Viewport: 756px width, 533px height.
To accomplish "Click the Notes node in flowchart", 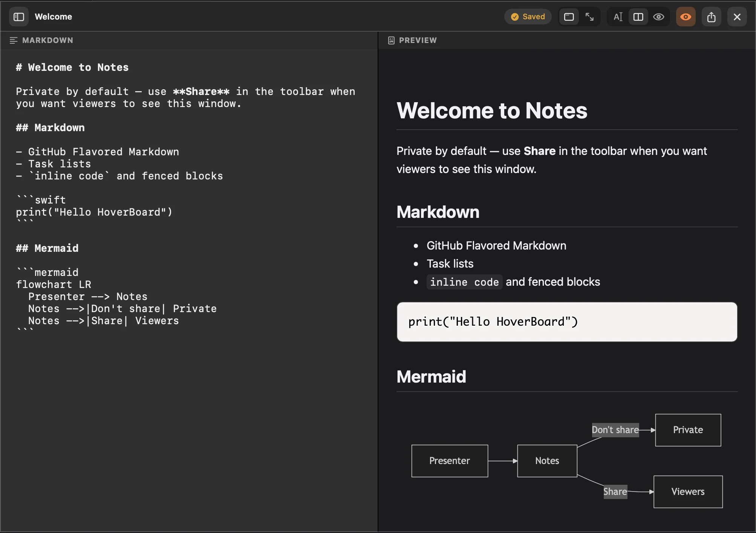I will [x=547, y=461].
